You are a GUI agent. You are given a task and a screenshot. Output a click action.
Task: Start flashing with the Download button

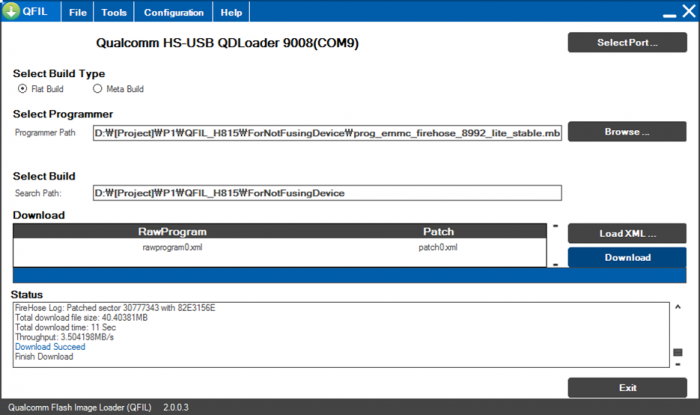click(x=627, y=257)
